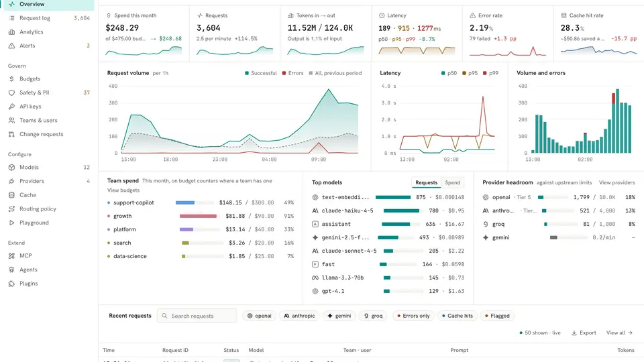
Task: Click the Requests sparkline chart
Action: click(x=235, y=50)
